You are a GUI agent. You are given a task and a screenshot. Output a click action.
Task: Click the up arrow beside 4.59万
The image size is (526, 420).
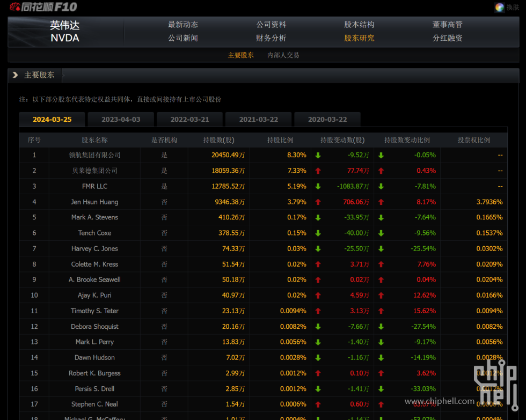(x=318, y=296)
